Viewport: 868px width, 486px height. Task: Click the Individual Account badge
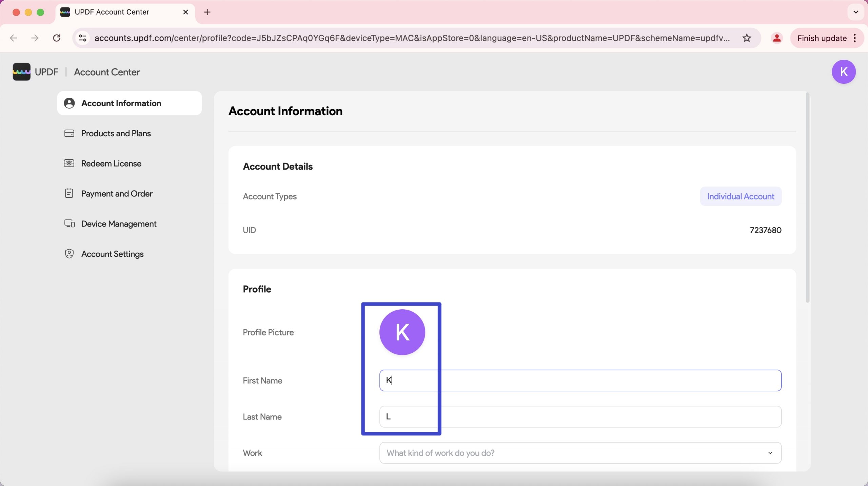point(741,196)
